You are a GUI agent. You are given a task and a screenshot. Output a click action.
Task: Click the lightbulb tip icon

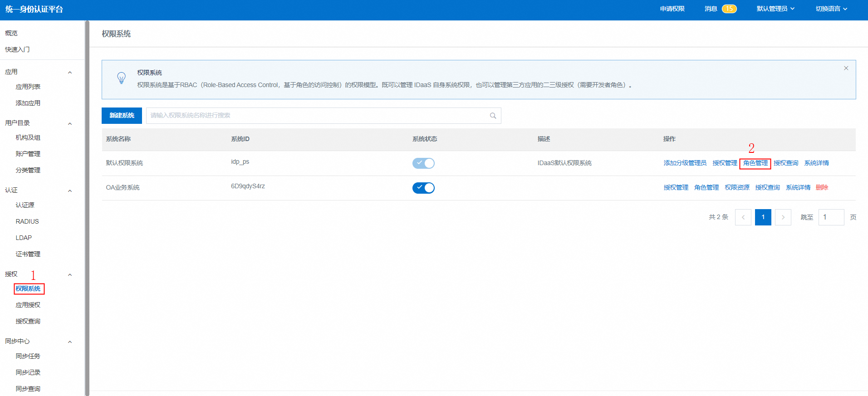[121, 78]
